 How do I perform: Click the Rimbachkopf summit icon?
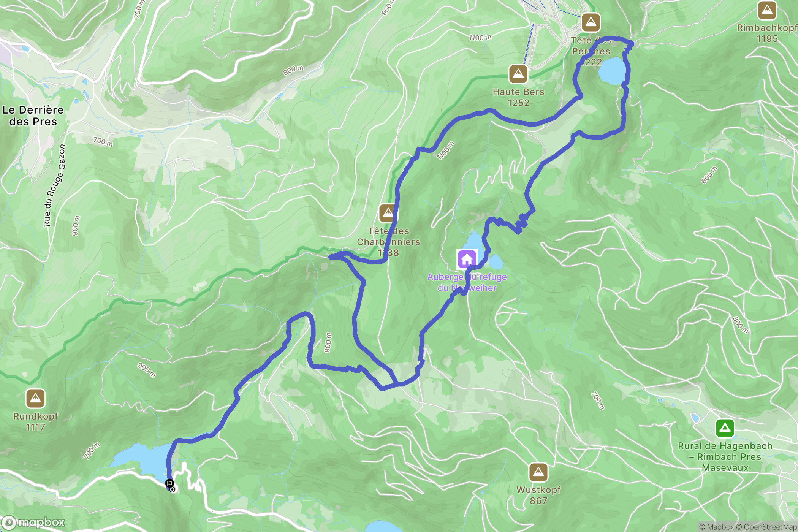pos(767,10)
